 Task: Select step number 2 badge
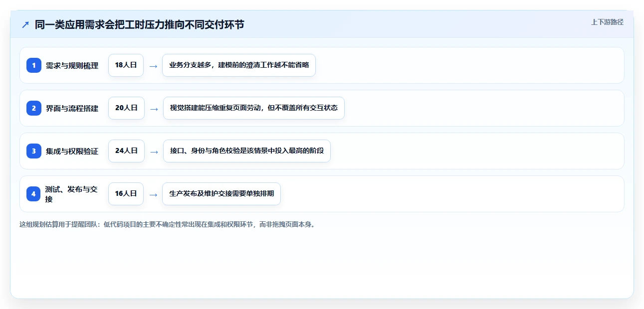click(34, 108)
